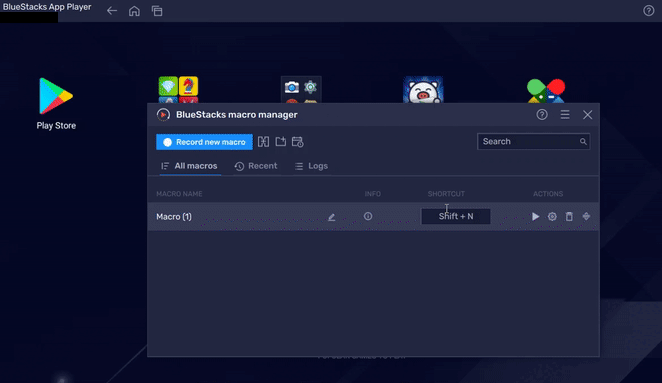Open the system apps folder
662x383 pixels.
[x=301, y=90]
